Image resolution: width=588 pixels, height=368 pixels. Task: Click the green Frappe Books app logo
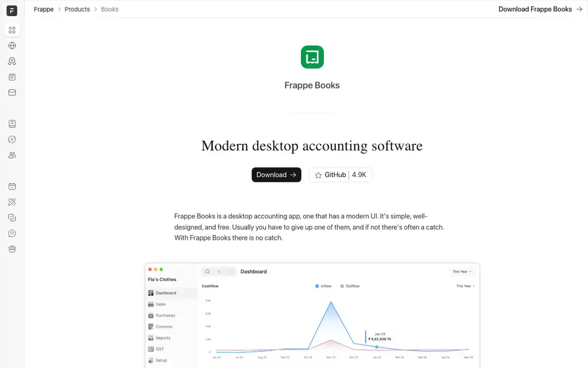pos(312,57)
